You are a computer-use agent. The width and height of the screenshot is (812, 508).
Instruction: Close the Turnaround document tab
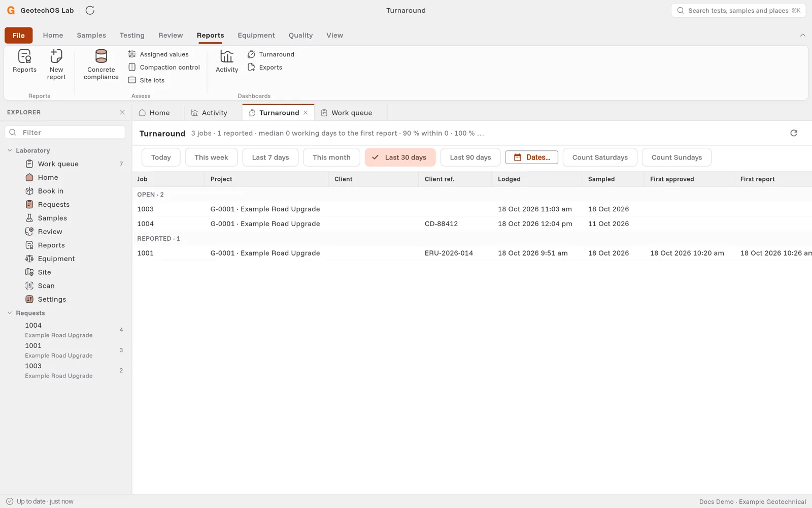[x=306, y=113]
